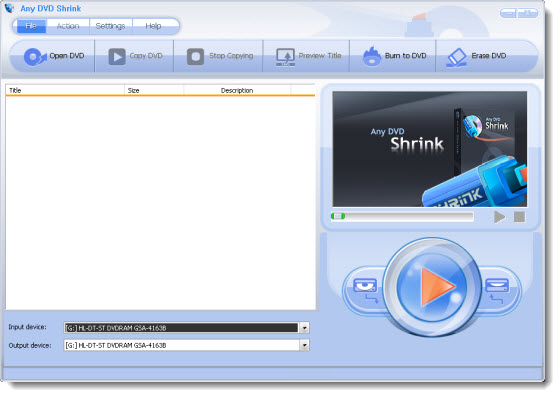Screen dimensions: 560x397
Task: Click the Burn to DVD flame icon
Action: [372, 56]
